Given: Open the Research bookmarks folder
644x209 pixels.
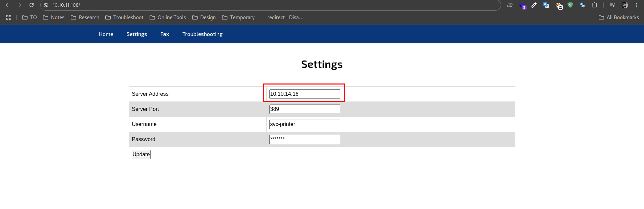Looking at the screenshot, I should pyautogui.click(x=85, y=17).
